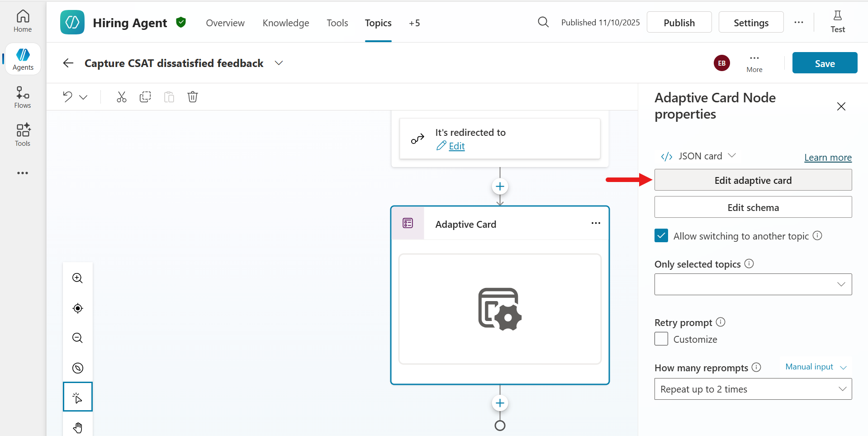Click the reset view compass icon
868x436 pixels.
pyautogui.click(x=78, y=368)
